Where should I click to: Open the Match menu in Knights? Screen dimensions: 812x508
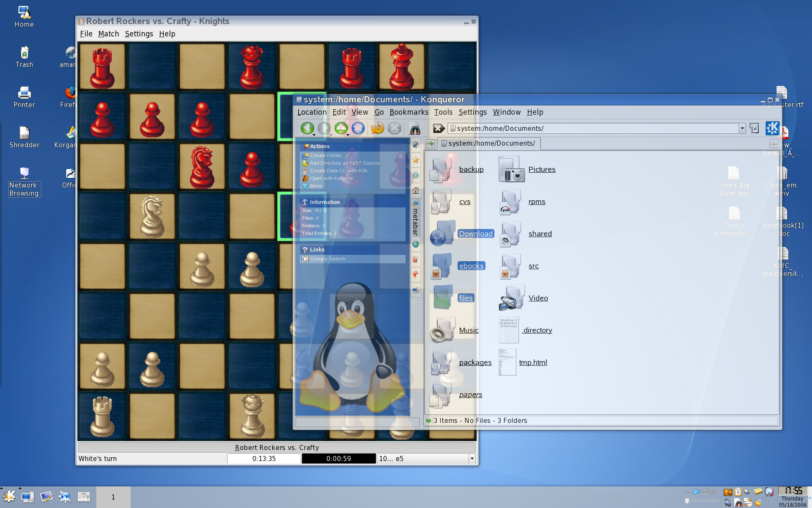pyautogui.click(x=108, y=34)
